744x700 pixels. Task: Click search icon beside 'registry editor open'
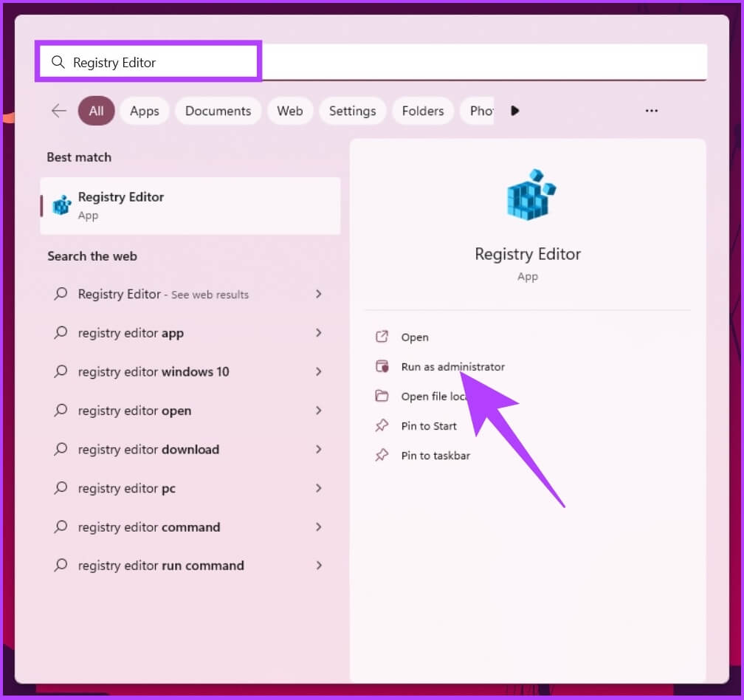[61, 410]
